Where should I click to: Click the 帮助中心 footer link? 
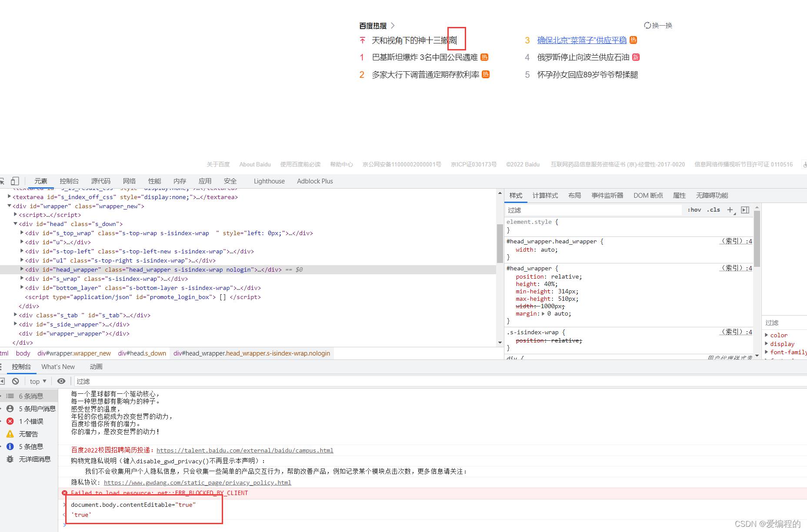pos(341,164)
